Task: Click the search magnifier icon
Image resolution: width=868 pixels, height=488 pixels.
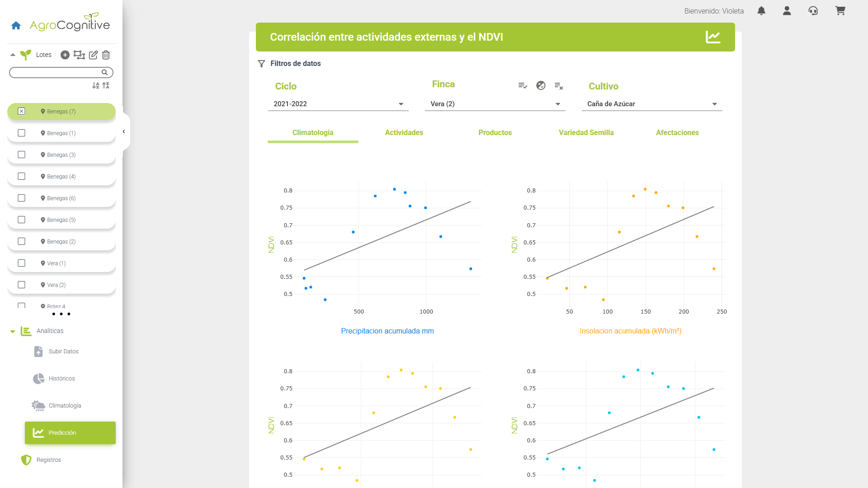Action: [x=104, y=72]
